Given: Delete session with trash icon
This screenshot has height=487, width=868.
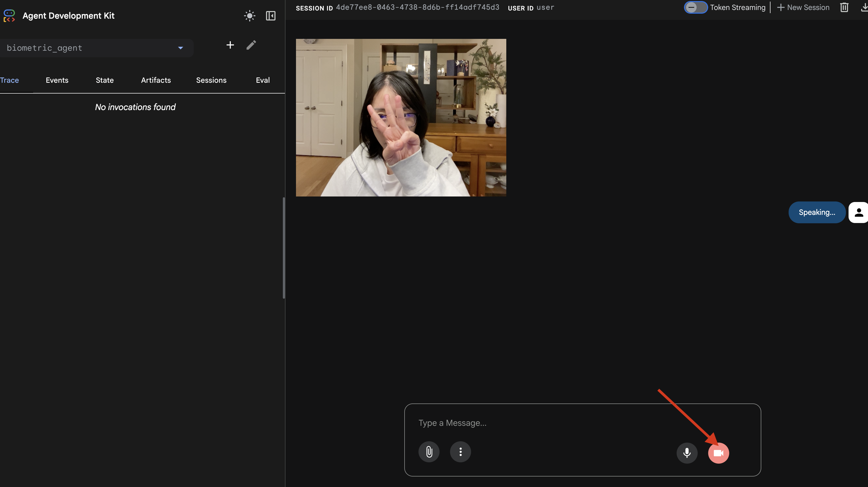Looking at the screenshot, I should 844,7.
